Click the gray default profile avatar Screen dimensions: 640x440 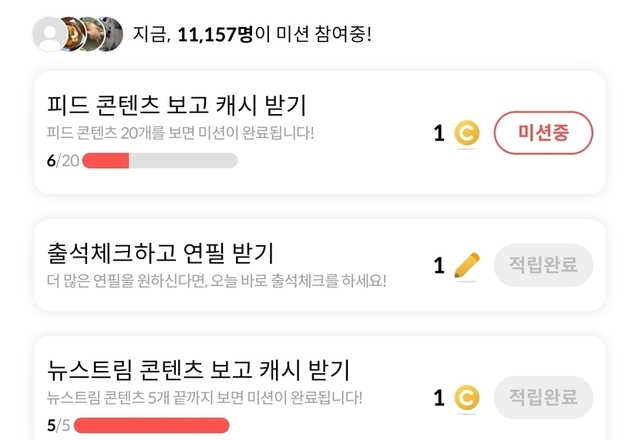point(48,34)
